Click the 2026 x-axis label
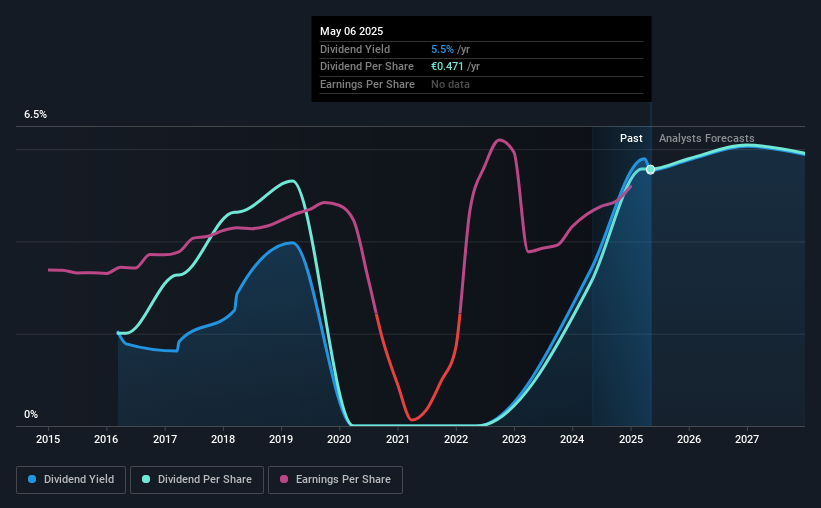This screenshot has width=821, height=508. (689, 439)
